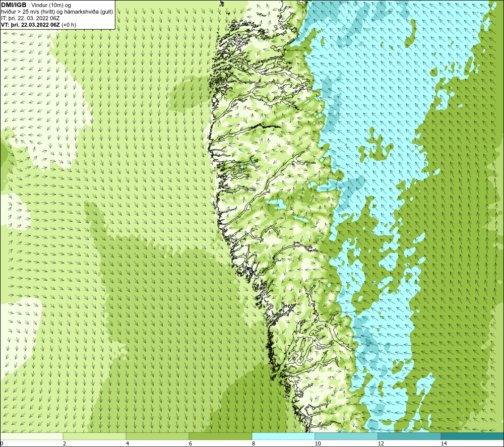The height and width of the screenshot is (447, 504).
Task: Click the 10–12 m/s cyan legend swatch
Action: (x=347, y=436)
